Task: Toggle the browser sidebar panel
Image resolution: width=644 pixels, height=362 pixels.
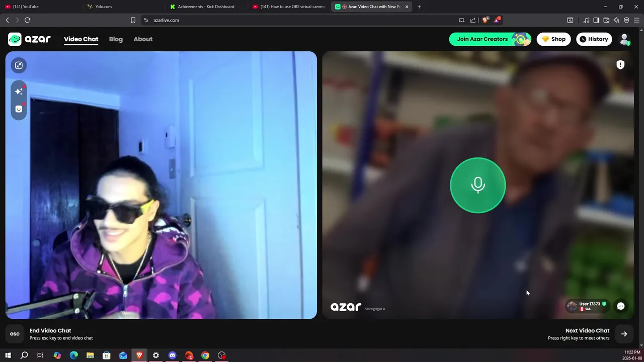Action: (x=596, y=20)
